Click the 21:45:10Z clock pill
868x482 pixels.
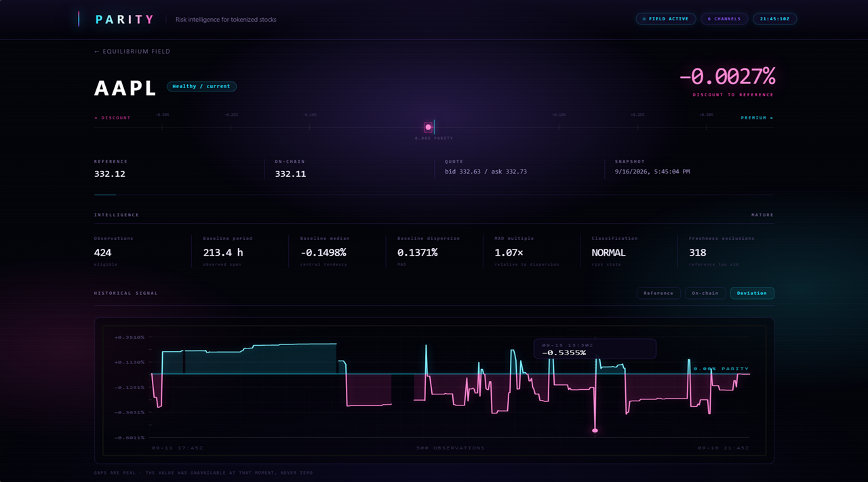point(774,19)
